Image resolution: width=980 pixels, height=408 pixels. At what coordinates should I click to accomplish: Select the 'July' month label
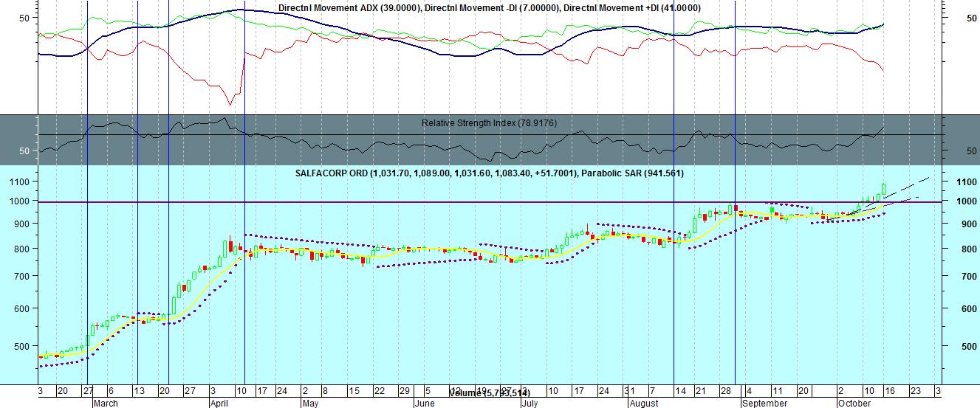tap(530, 404)
